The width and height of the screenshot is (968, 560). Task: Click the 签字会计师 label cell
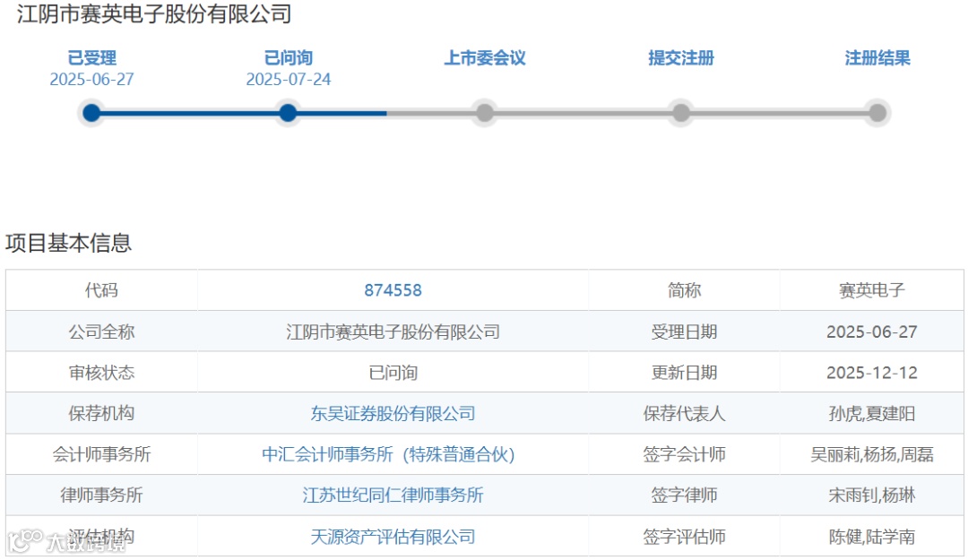coord(684,454)
